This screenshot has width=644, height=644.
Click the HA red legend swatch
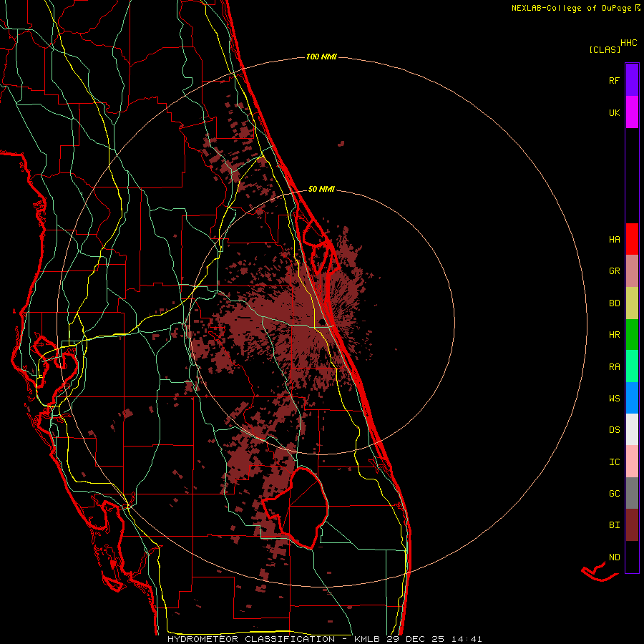632,239
